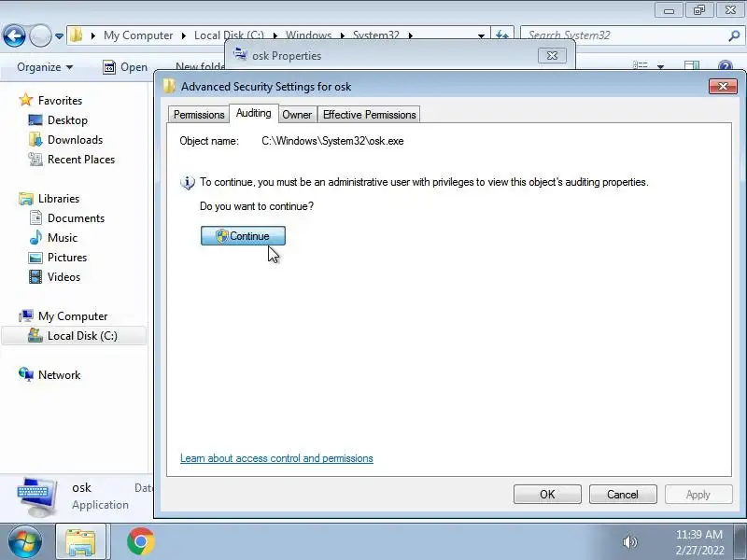Open the view options dropdown arrow

[x=660, y=66]
